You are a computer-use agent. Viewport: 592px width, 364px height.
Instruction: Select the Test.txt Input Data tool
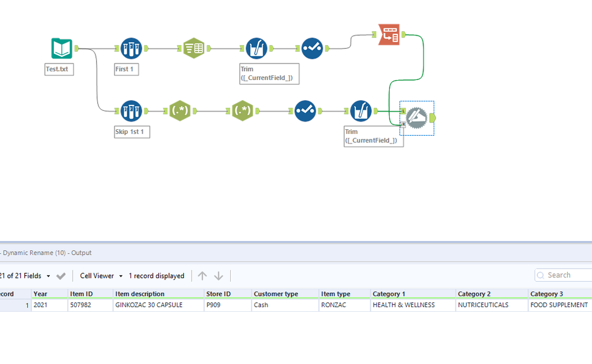coord(62,48)
